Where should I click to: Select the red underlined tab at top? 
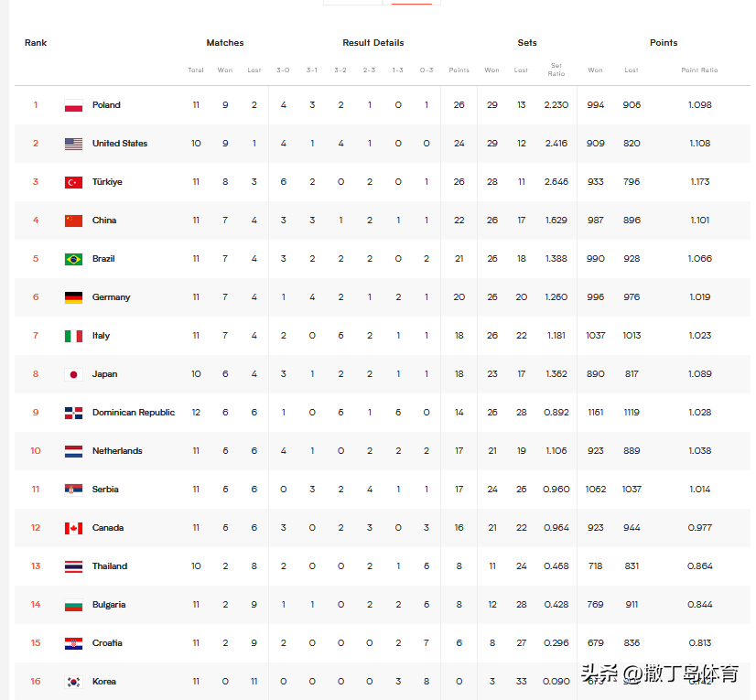point(411,3)
